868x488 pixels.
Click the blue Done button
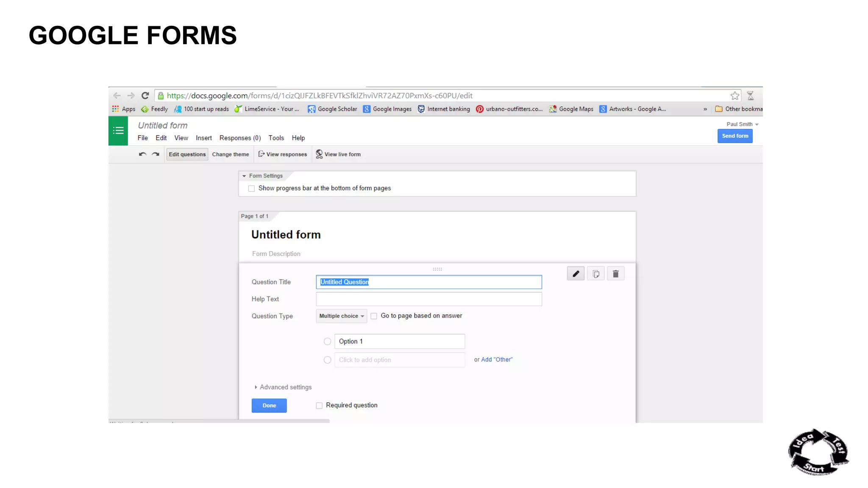(269, 405)
